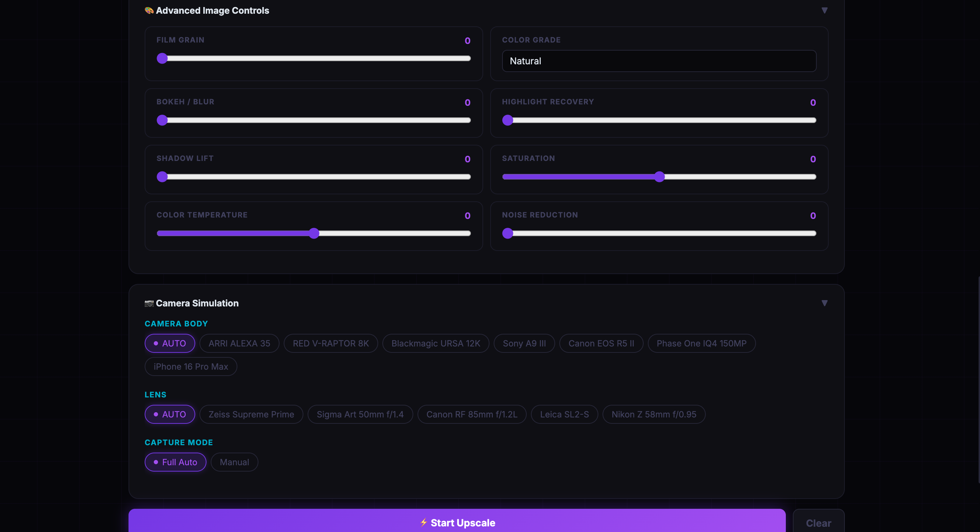Choose Sigma Art 50mm f/1.4 lens
This screenshot has width=980, height=532.
click(360, 414)
